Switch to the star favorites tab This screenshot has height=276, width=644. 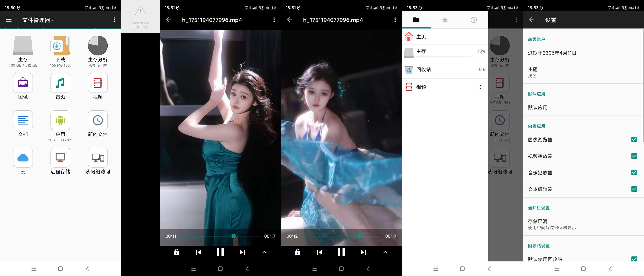point(445,20)
